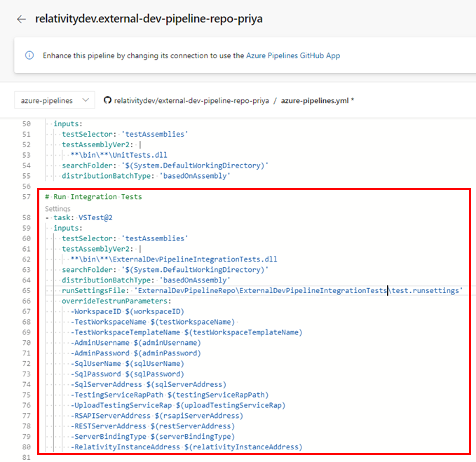Screen dimensions: 476x462
Task: Click the -AdminUsername parameter line
Action: coord(136,343)
